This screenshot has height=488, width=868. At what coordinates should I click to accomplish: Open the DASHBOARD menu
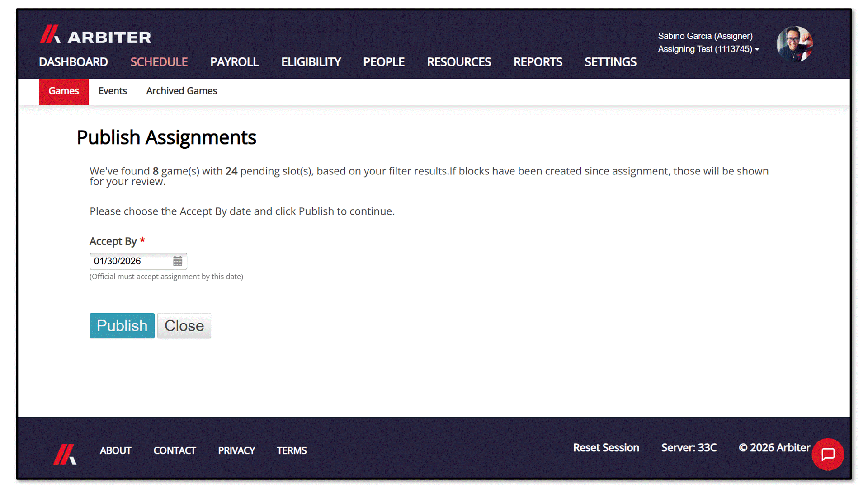[73, 62]
